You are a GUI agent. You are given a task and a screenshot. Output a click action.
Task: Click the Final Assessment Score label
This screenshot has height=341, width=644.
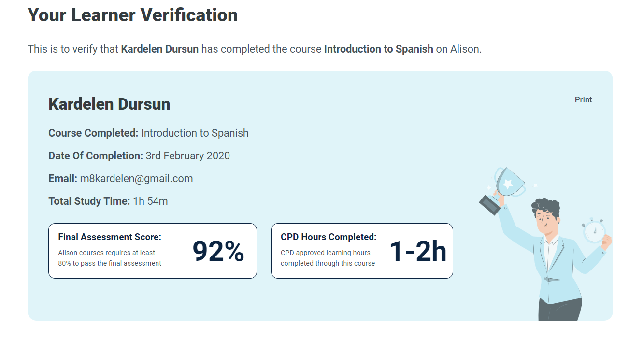[x=110, y=237]
